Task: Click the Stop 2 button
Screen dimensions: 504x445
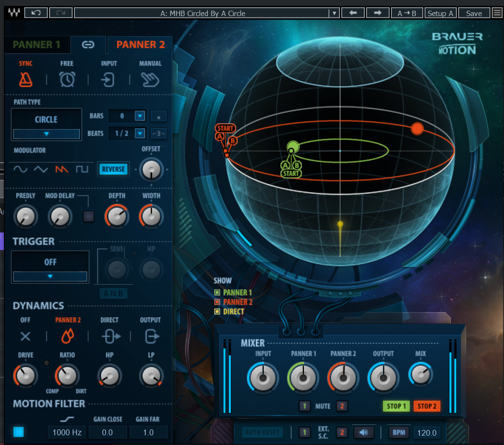Action: click(x=427, y=406)
